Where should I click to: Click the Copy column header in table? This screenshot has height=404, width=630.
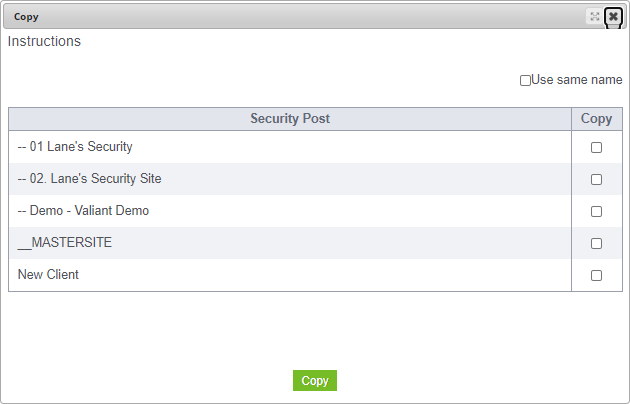[x=597, y=118]
